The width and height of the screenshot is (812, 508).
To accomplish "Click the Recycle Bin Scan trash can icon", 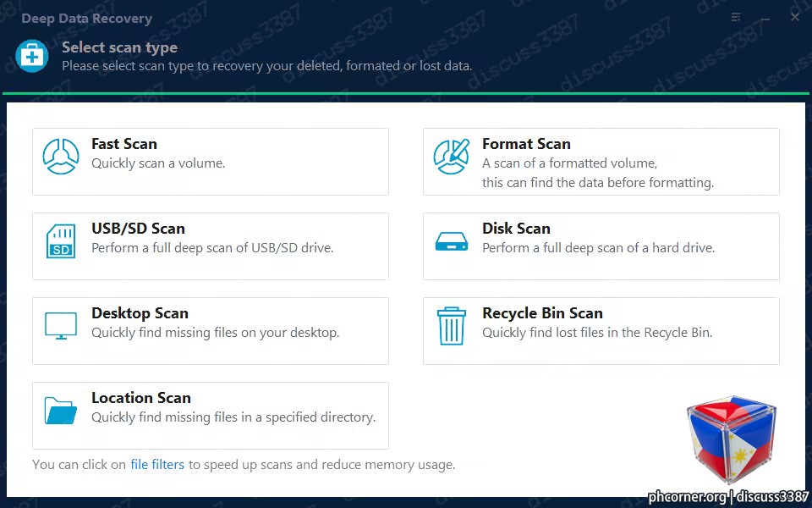I will pos(452,326).
